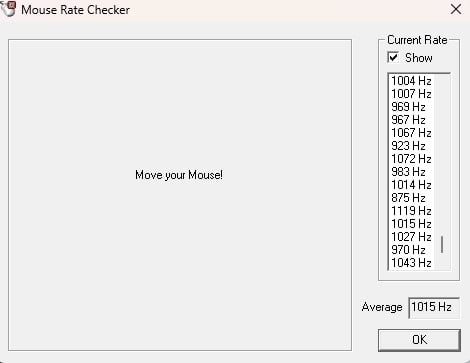Select the 969 Hz list entry
The image size is (470, 363).
[408, 107]
